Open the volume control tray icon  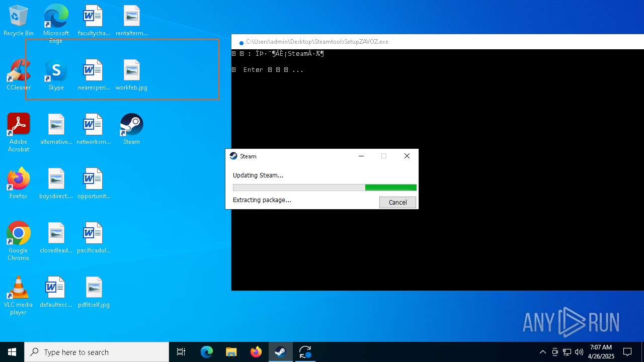pyautogui.click(x=579, y=352)
